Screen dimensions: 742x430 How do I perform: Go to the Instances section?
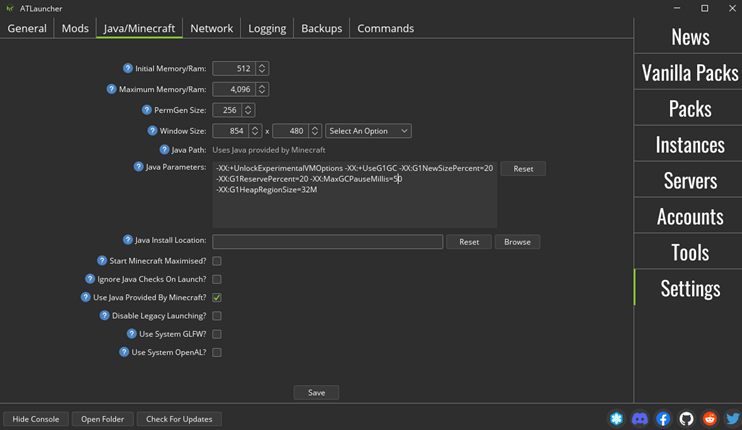(x=689, y=145)
